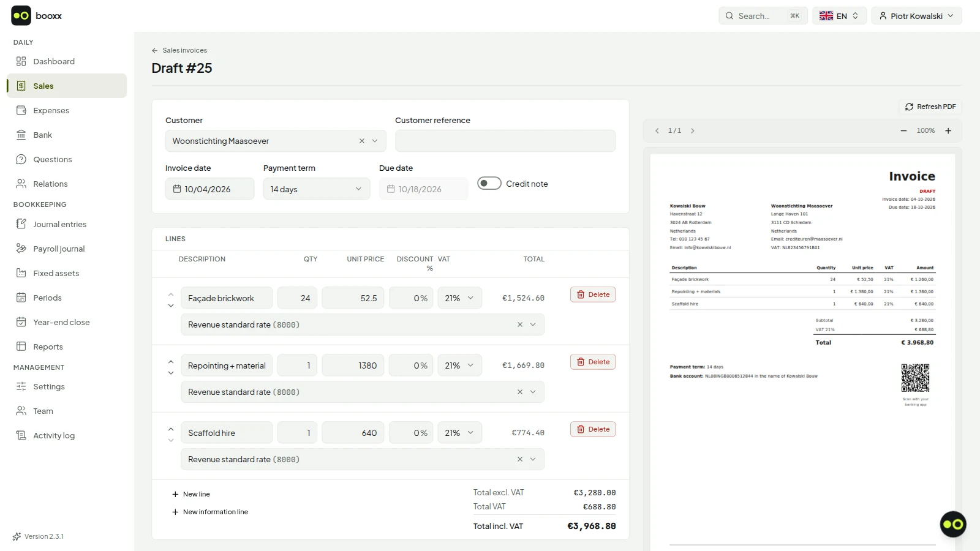This screenshot has width=980, height=551.
Task: Go to previous PDF page arrow
Action: click(x=657, y=131)
